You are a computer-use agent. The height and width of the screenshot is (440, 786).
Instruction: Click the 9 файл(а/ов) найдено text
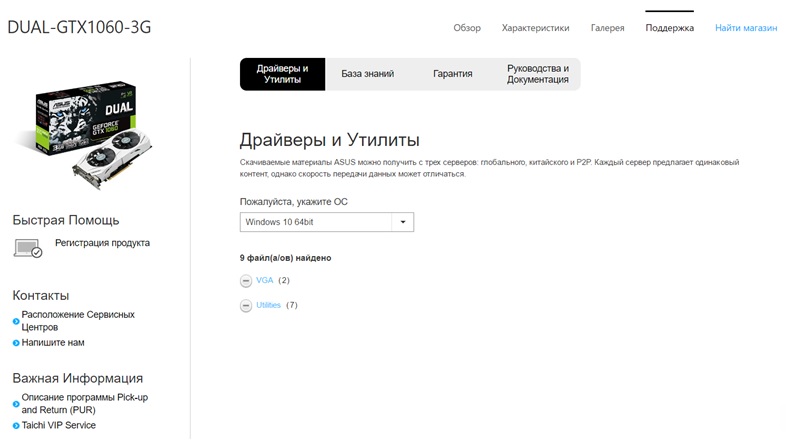click(x=285, y=258)
